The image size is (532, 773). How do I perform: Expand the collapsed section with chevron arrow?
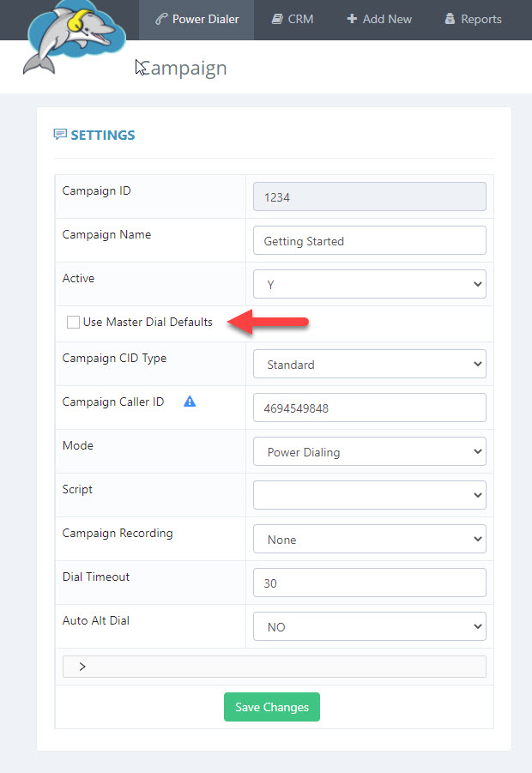[x=274, y=667]
